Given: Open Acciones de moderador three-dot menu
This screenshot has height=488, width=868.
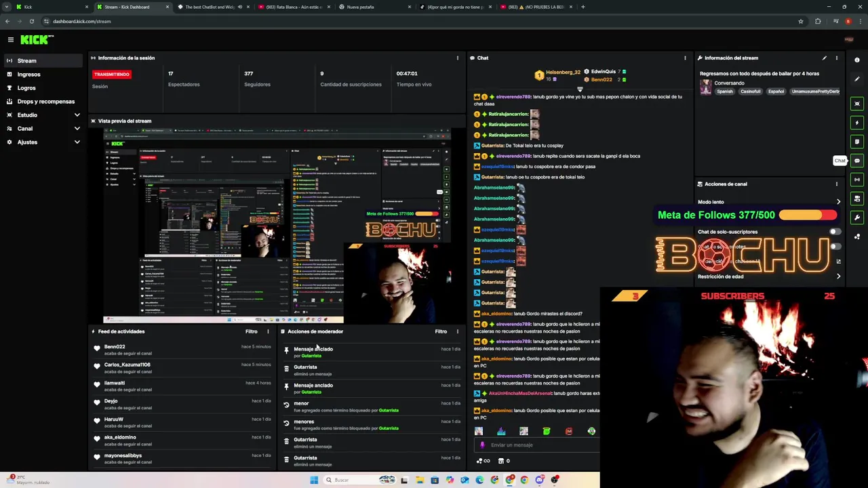Looking at the screenshot, I should click(x=457, y=331).
